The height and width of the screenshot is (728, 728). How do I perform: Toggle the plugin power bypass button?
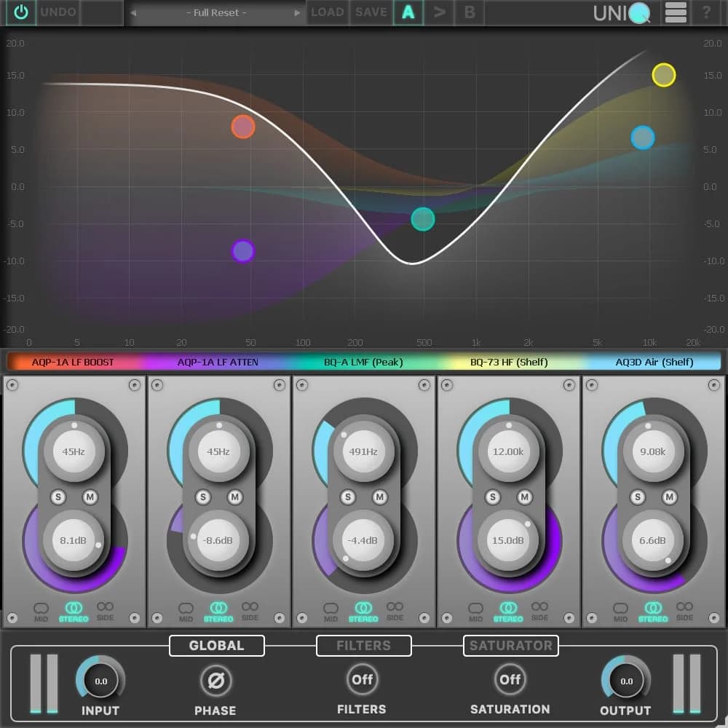[20, 12]
